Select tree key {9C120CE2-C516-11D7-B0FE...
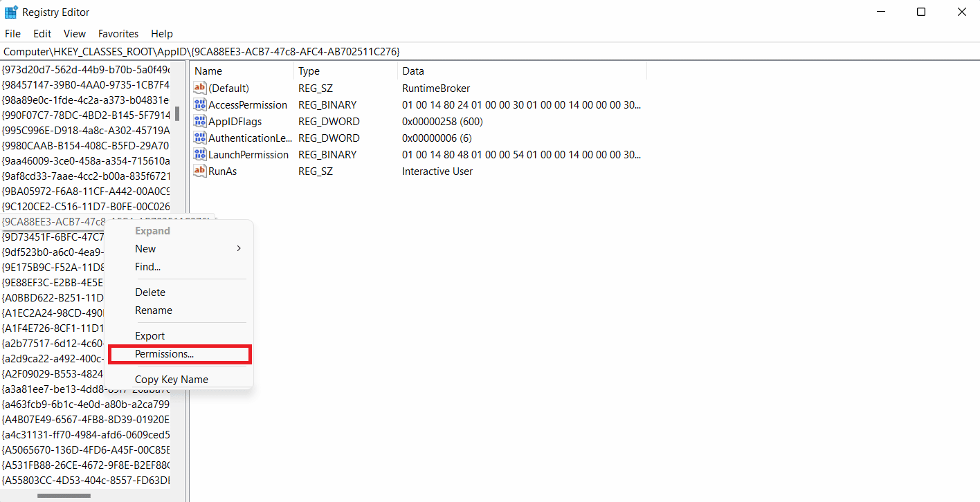980x502 pixels. tap(85, 206)
